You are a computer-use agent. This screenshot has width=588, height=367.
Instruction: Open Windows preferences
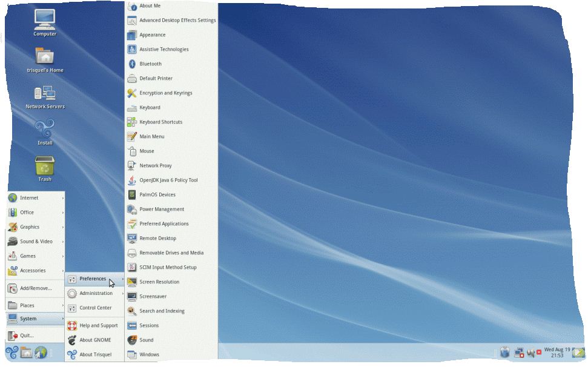coord(171,355)
